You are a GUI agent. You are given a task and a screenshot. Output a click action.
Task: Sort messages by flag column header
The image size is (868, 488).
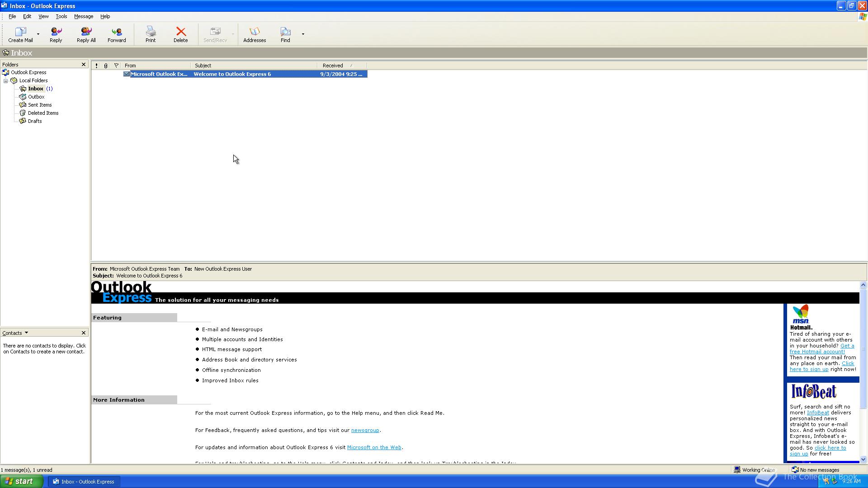tap(116, 66)
